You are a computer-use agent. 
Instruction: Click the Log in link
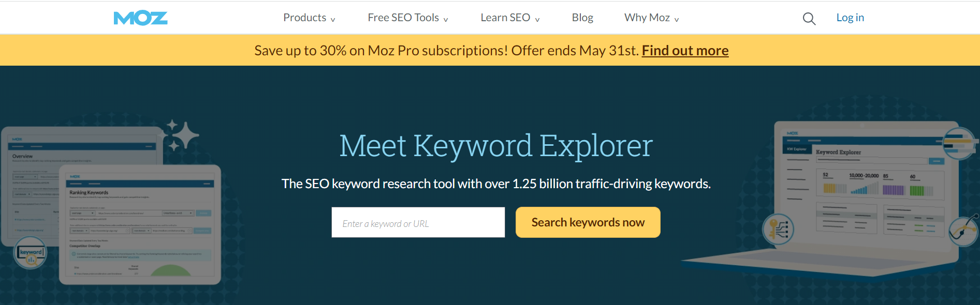pyautogui.click(x=850, y=18)
